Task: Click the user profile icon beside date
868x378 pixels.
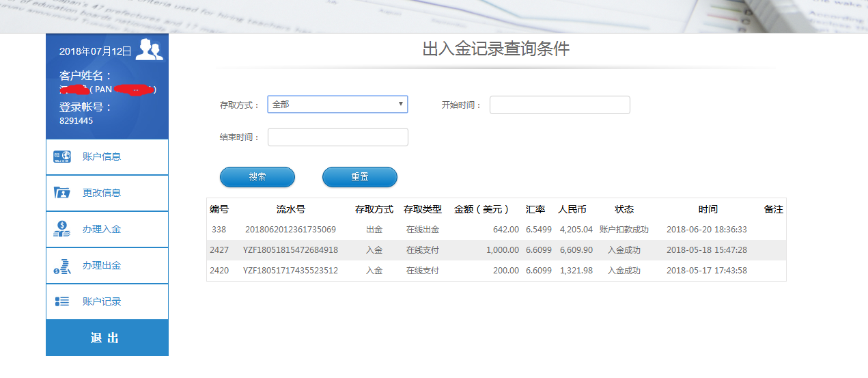Action: click(149, 51)
